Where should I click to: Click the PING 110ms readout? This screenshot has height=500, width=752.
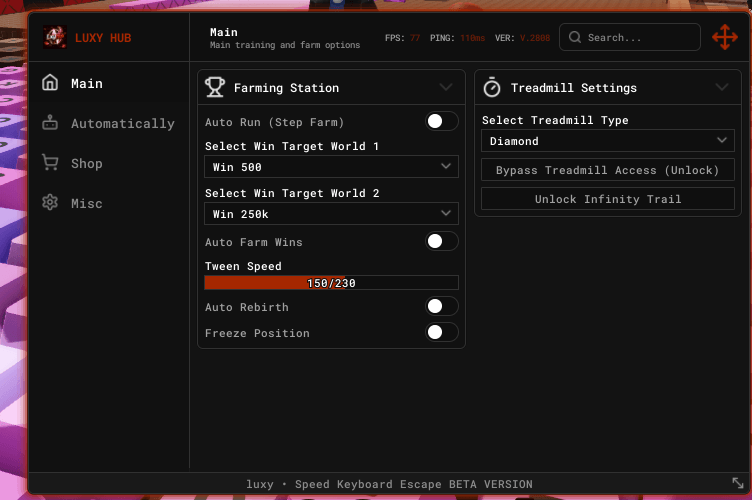click(458, 38)
